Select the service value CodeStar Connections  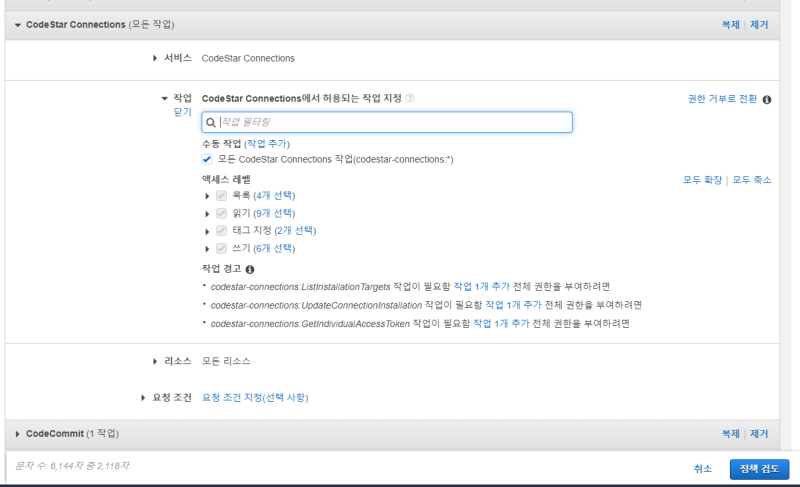click(248, 58)
